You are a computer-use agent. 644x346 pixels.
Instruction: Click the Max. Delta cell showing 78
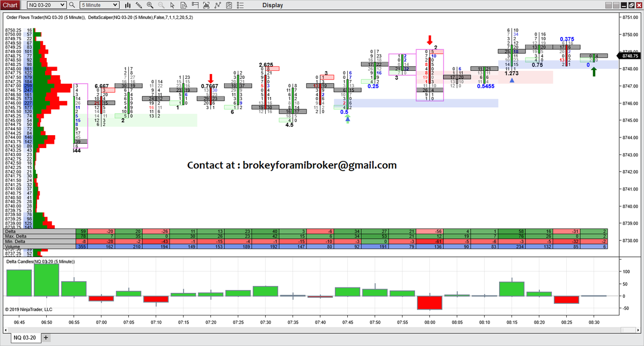click(82, 236)
